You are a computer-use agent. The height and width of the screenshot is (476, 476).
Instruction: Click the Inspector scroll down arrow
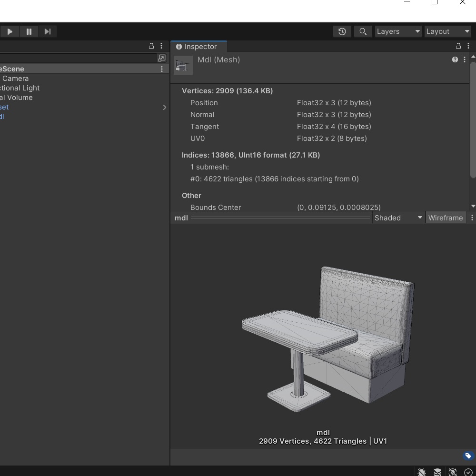473,206
